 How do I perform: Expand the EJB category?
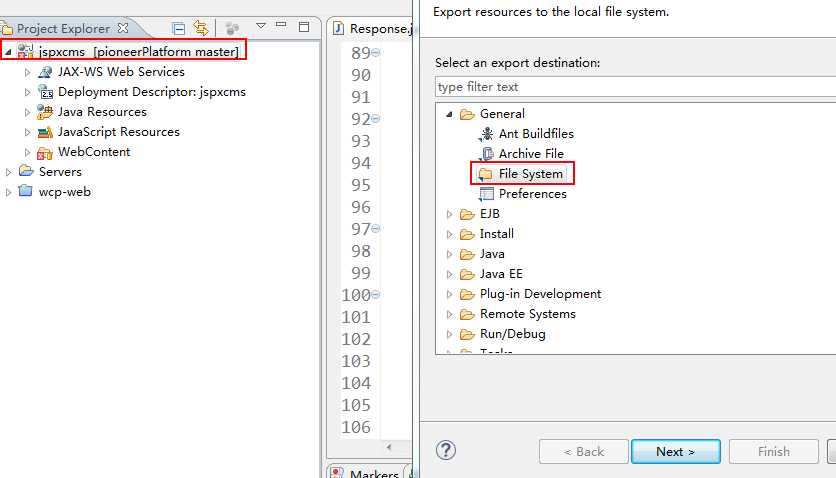click(449, 214)
